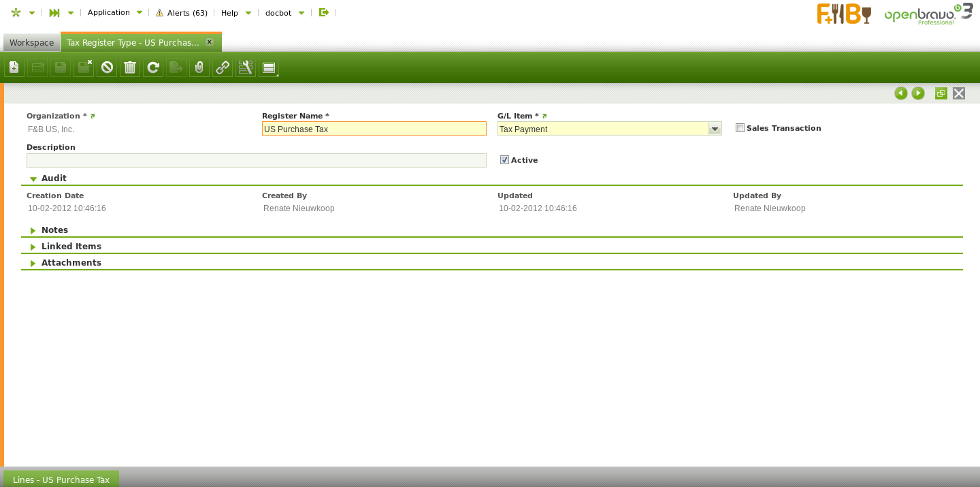
Task: Open the Lines - US Purchase Tax tab
Action: [x=61, y=480]
